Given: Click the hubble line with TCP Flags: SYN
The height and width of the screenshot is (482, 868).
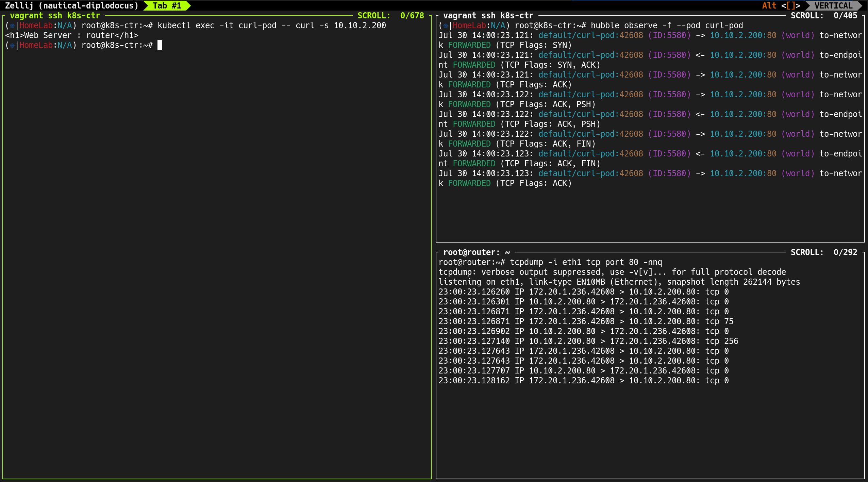Looking at the screenshot, I should coord(650,40).
